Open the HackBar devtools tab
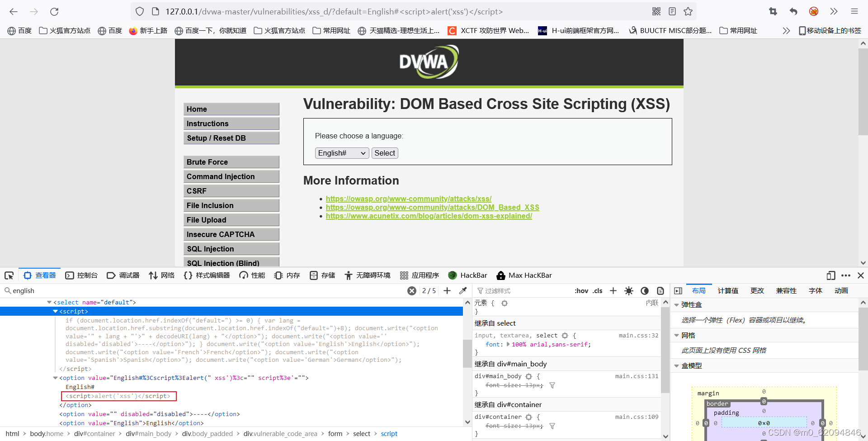868x441 pixels. (x=467, y=275)
